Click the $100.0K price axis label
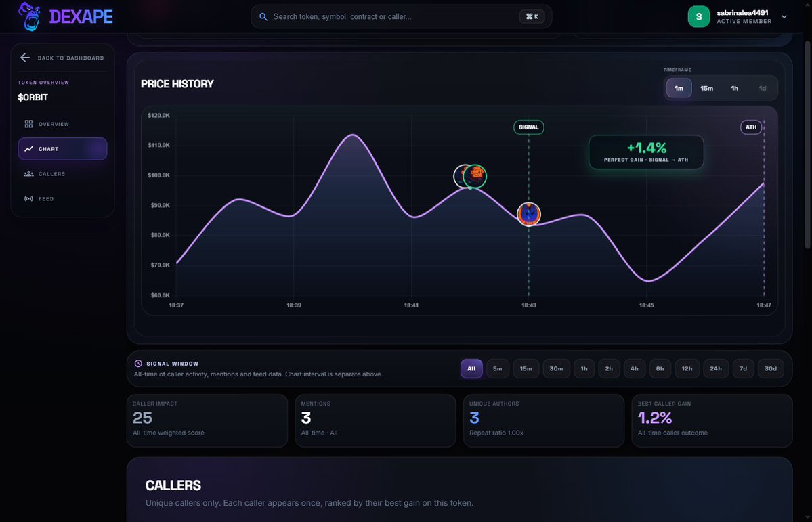This screenshot has height=522, width=812. [158, 175]
